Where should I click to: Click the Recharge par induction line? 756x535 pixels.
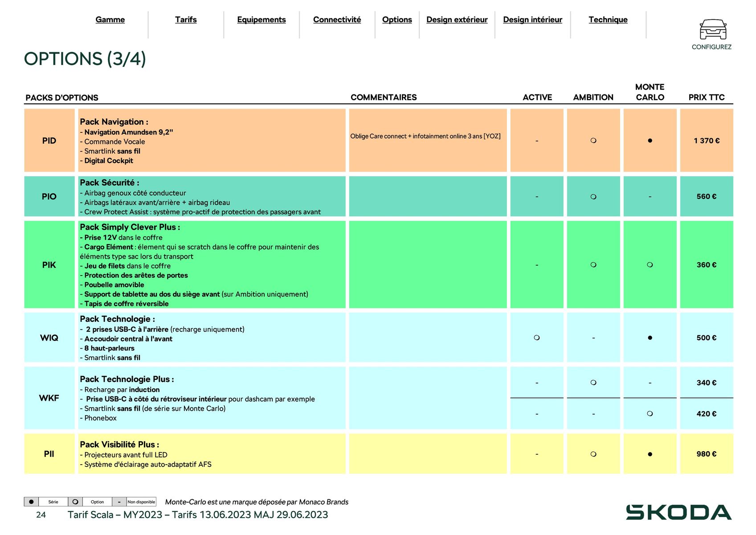[120, 390]
